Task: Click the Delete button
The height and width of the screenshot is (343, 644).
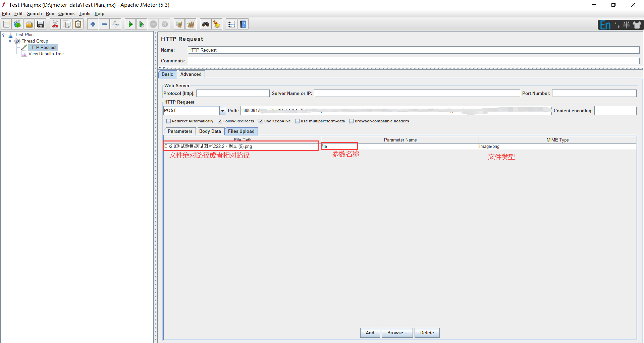Action: coord(427,333)
